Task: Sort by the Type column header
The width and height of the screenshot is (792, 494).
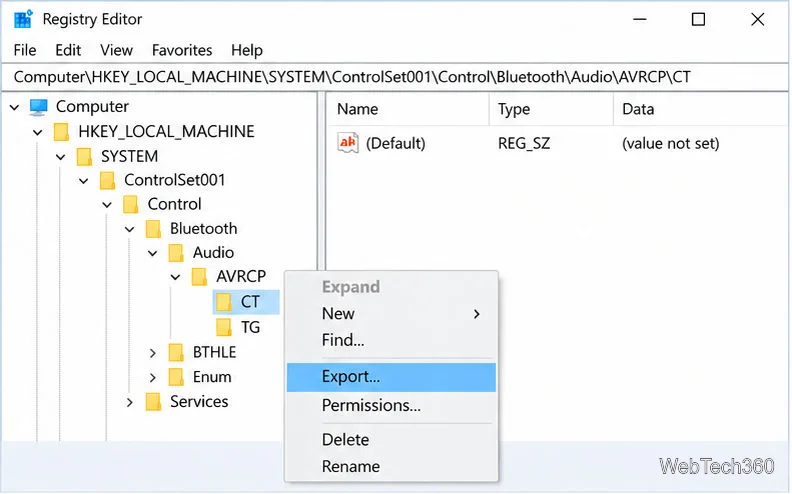Action: (x=551, y=109)
